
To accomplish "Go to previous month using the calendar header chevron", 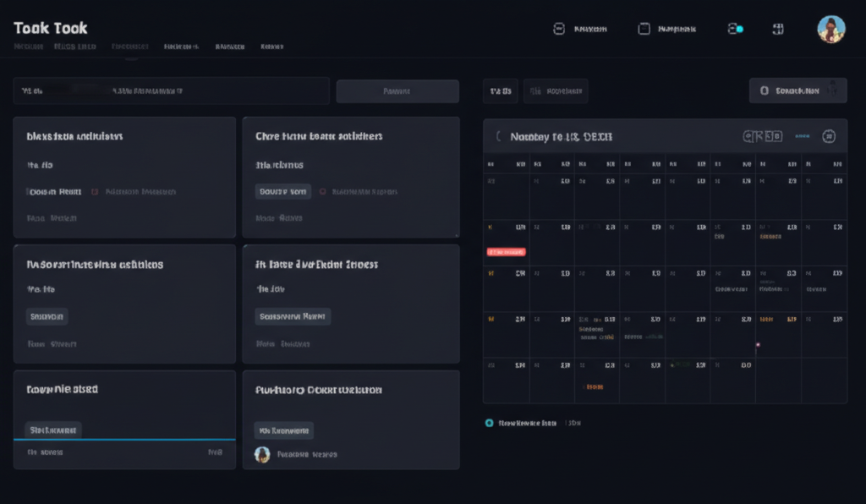I will pyautogui.click(x=499, y=136).
